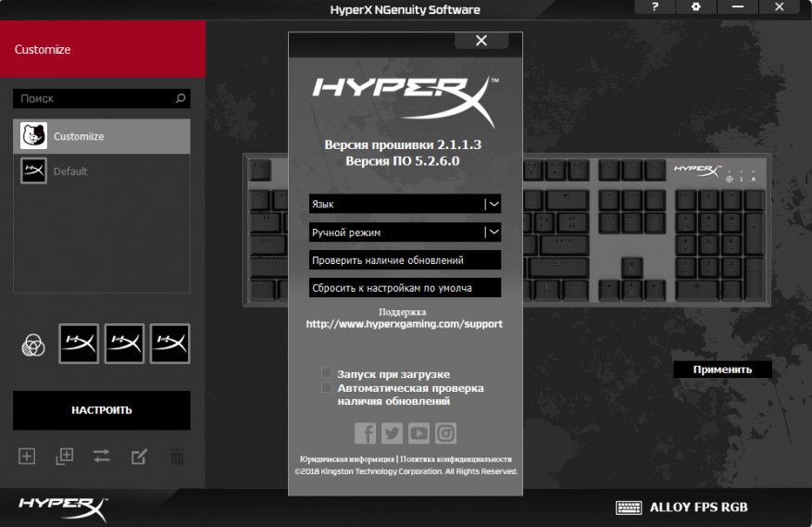Screen dimensions: 812x527
Task: Select the Default profile row
Action: tap(102, 171)
